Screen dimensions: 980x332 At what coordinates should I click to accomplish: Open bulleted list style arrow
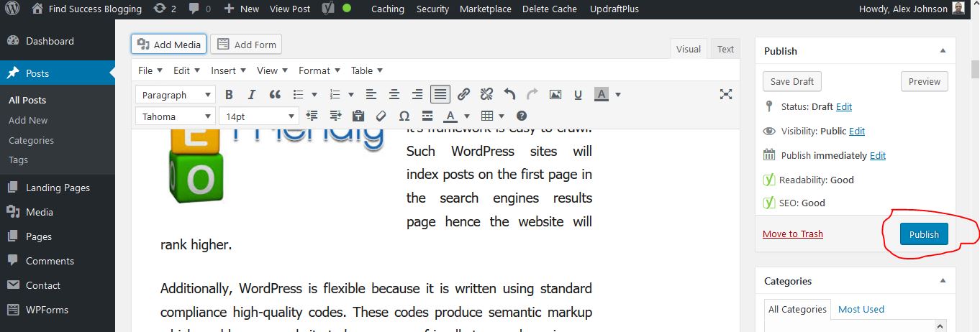314,94
